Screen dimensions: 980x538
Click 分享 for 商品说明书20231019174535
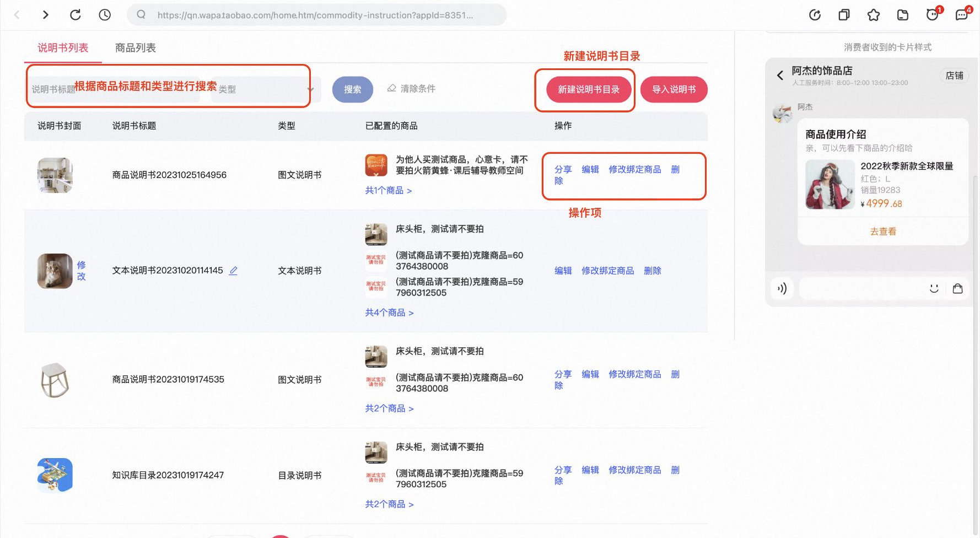click(x=563, y=374)
